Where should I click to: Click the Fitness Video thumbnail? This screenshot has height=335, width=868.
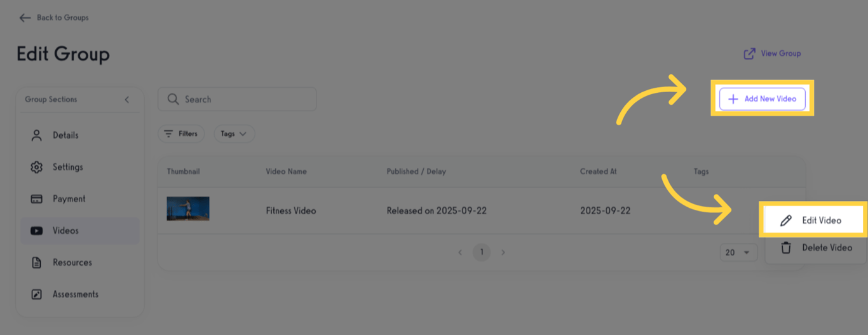[188, 209]
